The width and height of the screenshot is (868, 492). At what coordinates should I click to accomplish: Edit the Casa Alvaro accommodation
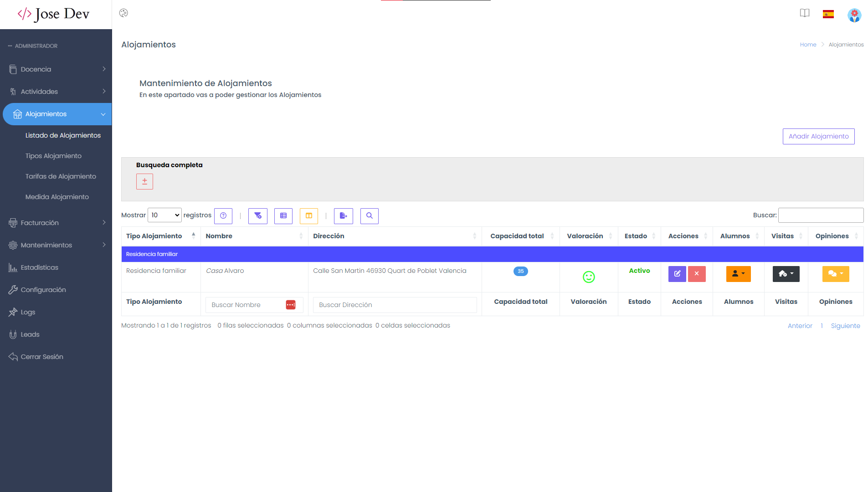(x=677, y=274)
